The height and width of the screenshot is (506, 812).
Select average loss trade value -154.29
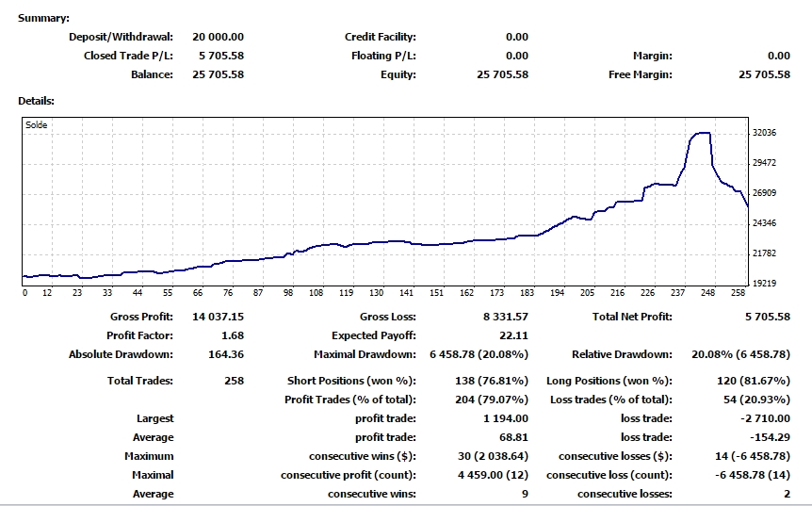[770, 437]
